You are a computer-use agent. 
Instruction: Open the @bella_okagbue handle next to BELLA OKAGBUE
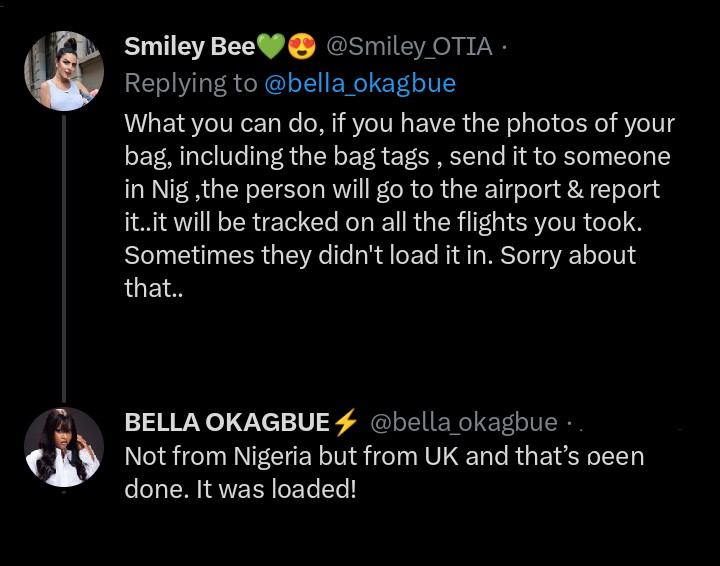pyautogui.click(x=464, y=423)
